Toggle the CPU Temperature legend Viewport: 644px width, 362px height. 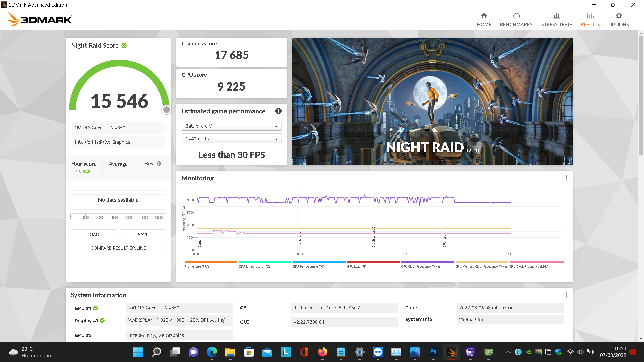[x=265, y=264]
